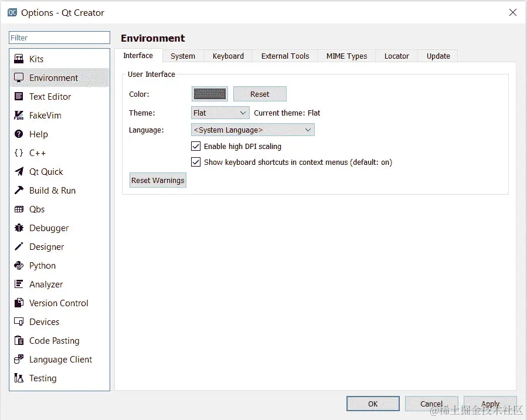Click the Language Client icon
Image resolution: width=527 pixels, height=420 pixels.
pyautogui.click(x=19, y=359)
